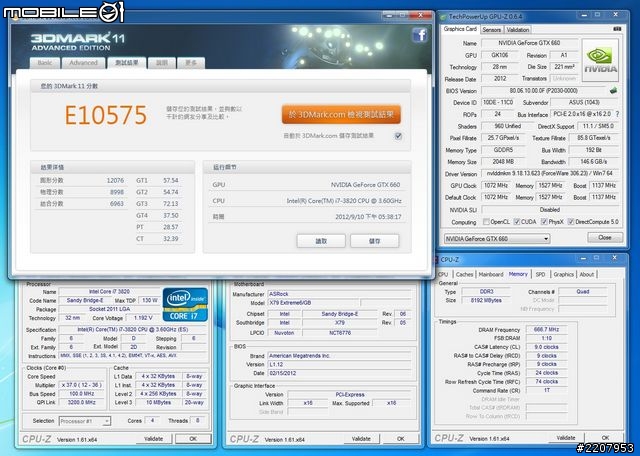Switch to the Mainboard tab in CPU-Z
The image size is (640, 456).
491,274
